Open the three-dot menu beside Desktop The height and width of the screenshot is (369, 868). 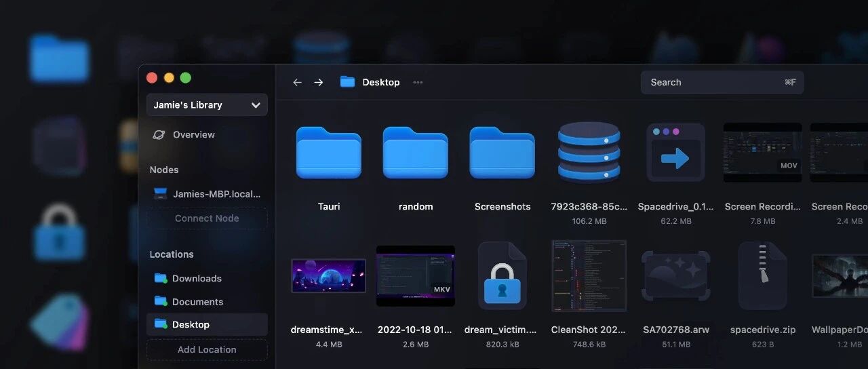click(418, 82)
